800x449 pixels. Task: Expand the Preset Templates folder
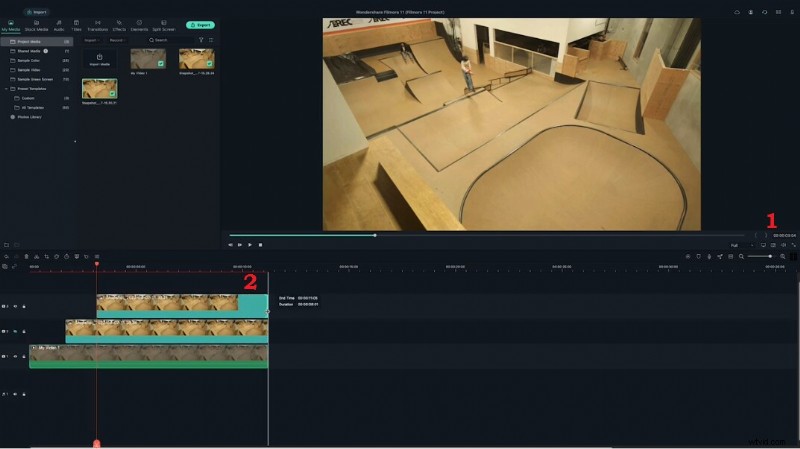click(x=5, y=89)
